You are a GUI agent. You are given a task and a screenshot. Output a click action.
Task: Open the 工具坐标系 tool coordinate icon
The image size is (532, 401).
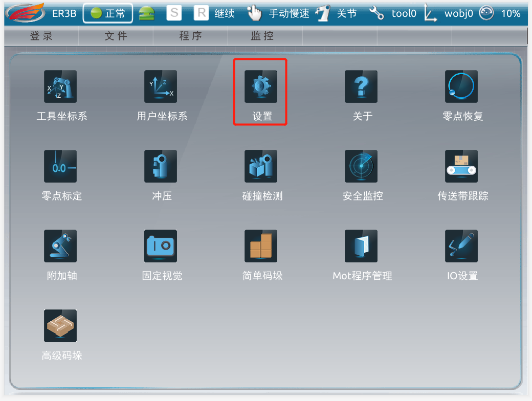(60, 86)
